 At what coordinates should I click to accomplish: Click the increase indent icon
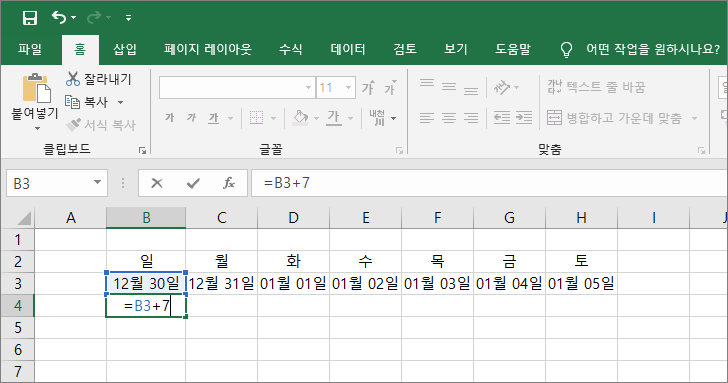point(524,118)
